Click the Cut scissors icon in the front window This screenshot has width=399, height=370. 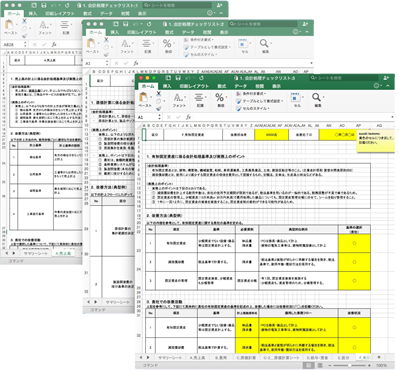159,94
